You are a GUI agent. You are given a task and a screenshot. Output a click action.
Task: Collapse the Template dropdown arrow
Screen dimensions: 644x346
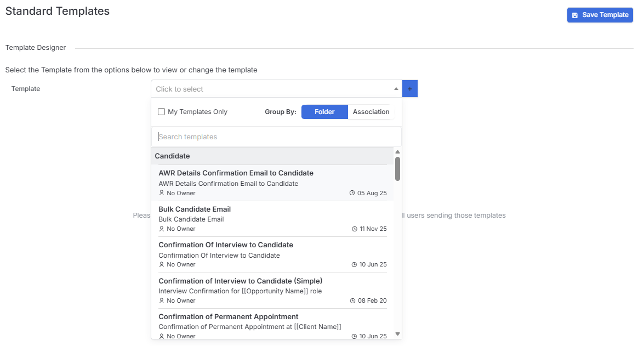396,89
